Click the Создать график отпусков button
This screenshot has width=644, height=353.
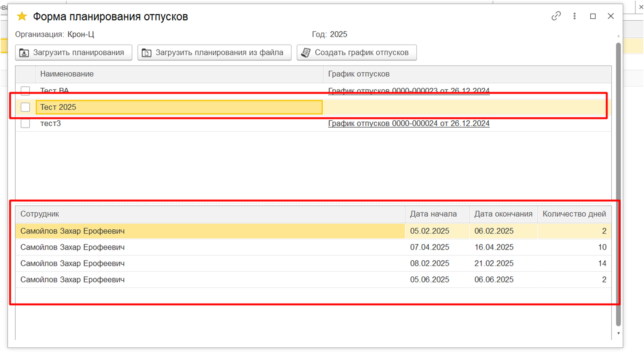(x=357, y=53)
